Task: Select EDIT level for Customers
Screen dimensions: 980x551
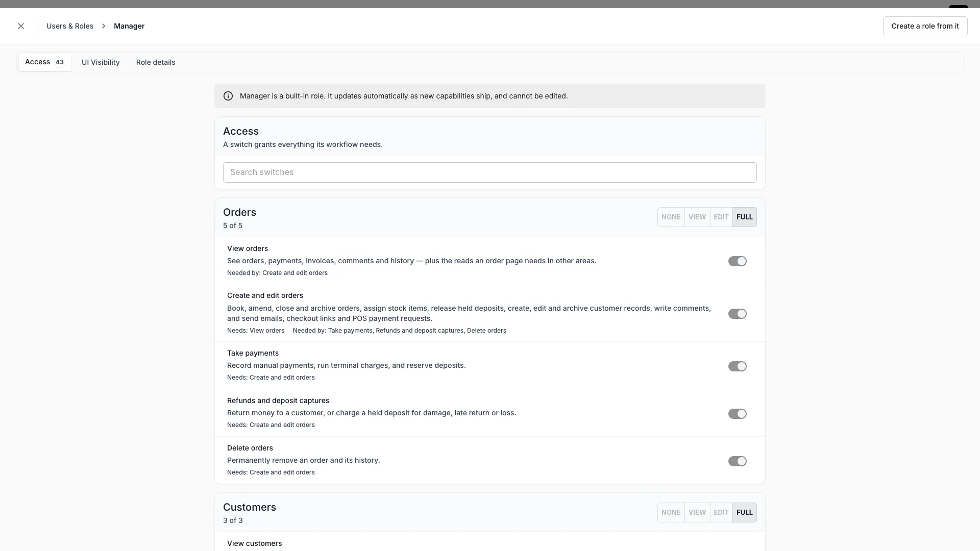Action: tap(721, 512)
